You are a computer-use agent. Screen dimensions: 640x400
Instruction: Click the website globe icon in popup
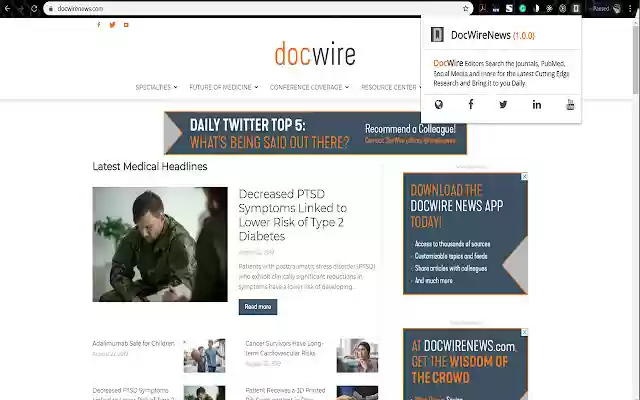tap(439, 104)
